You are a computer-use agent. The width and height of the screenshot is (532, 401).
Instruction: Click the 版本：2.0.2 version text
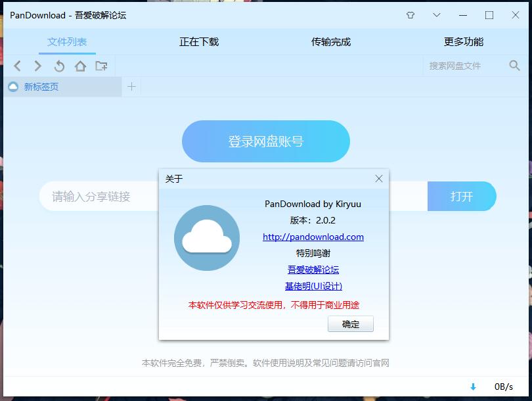pyautogui.click(x=313, y=220)
